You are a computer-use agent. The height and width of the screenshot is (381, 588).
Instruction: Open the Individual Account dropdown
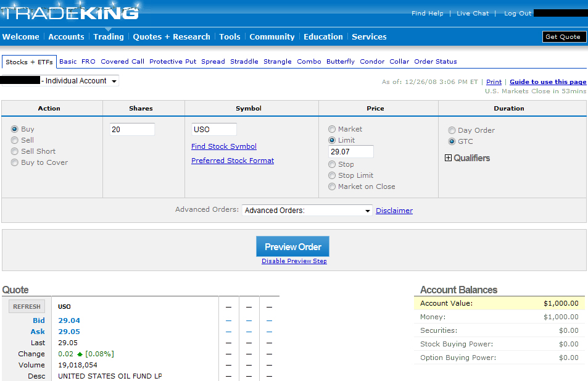click(60, 81)
